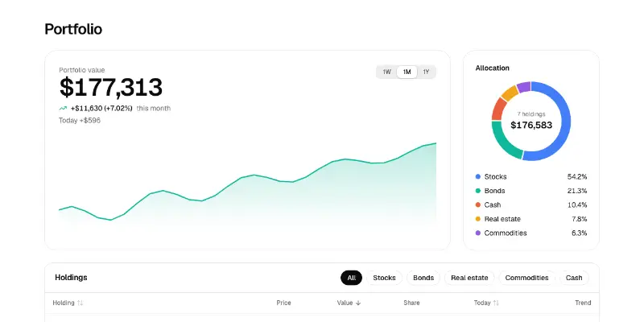The height and width of the screenshot is (322, 644).
Task: Show the 1Y chart range
Action: coord(426,72)
